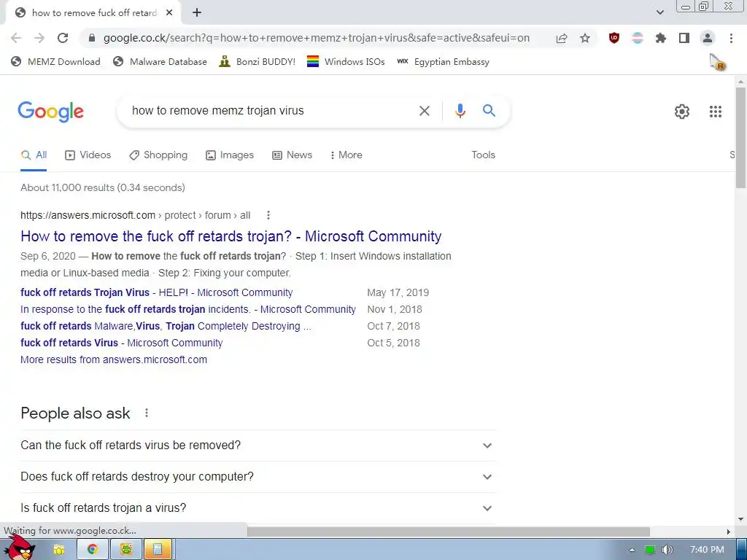Open the tab search dropdown arrow

tap(659, 13)
